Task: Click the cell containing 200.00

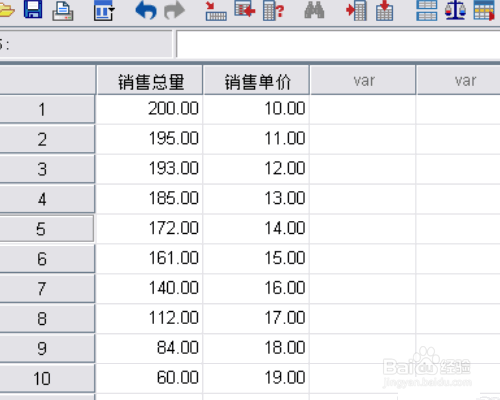Action: [x=149, y=109]
